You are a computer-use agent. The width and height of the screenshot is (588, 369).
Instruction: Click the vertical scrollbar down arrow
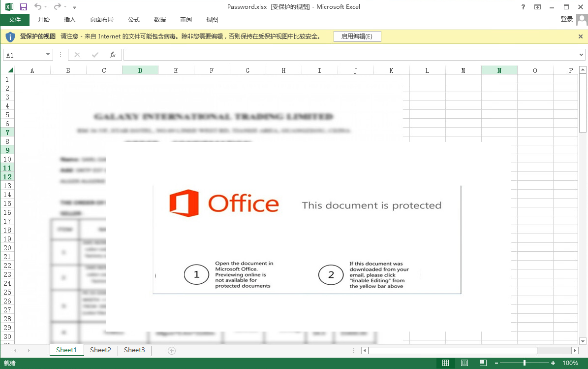[583, 341]
